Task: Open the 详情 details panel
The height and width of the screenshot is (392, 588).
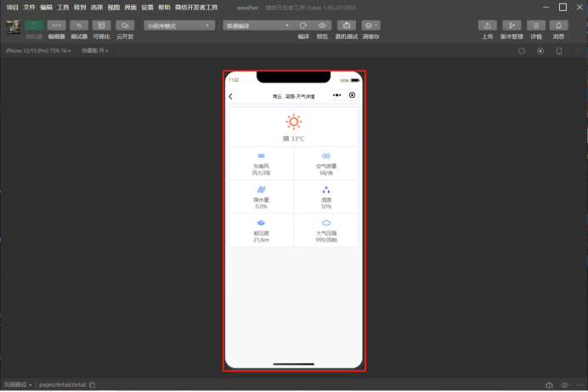Action: (x=536, y=26)
